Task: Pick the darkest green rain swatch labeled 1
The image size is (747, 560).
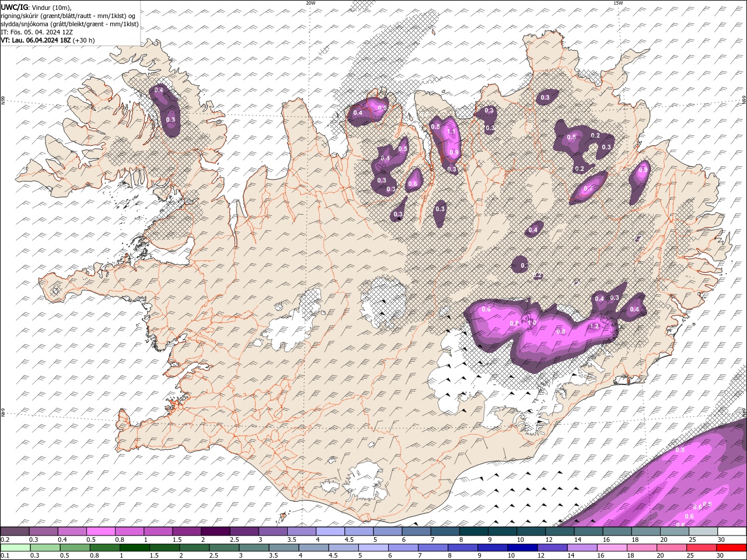Action: [134, 548]
